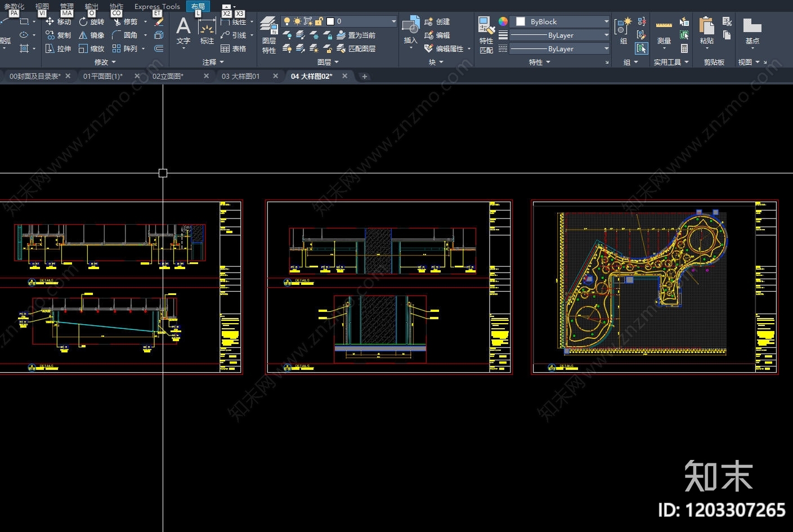Screen dimensions: 793x532
Task: Click the Measure (测量) ruler icon
Action: click(664, 26)
